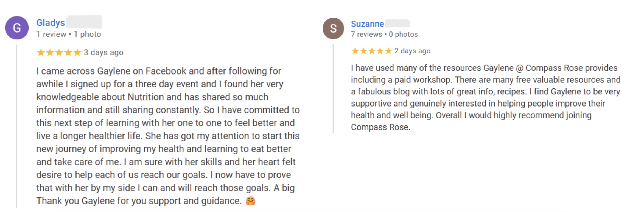Click middle star of Gladys's rating
Image resolution: width=644 pixels, height=212 pixels.
click(59, 52)
